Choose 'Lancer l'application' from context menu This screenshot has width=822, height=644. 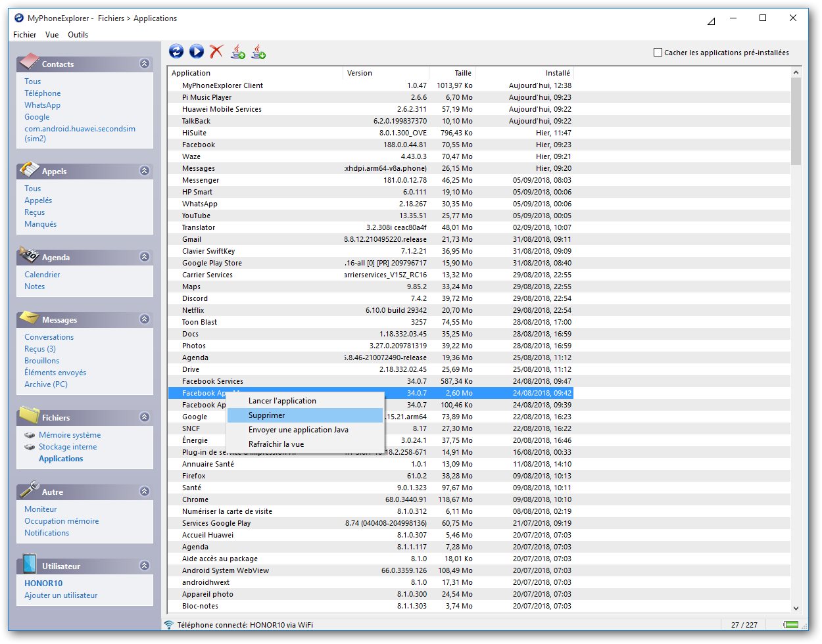[282, 401]
